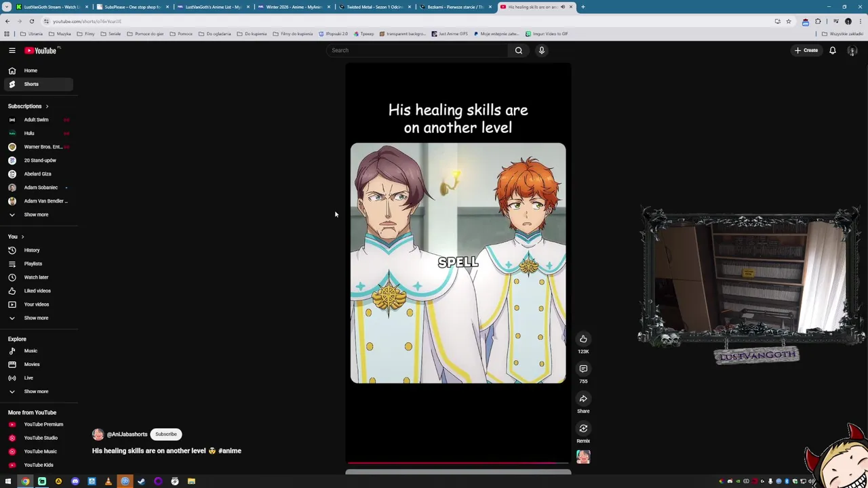Open Live under Explore
Image resolution: width=868 pixels, height=488 pixels.
point(38,378)
